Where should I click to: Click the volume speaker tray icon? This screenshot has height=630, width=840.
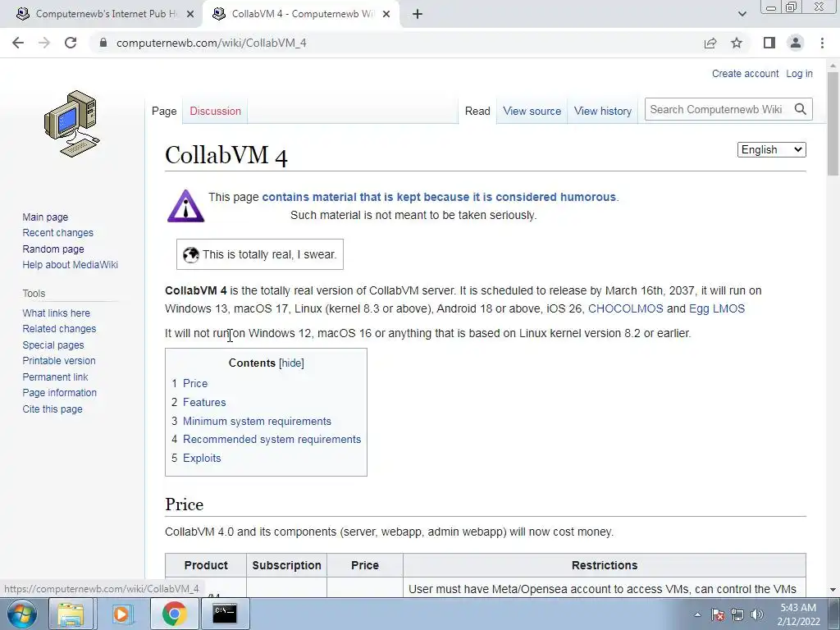pyautogui.click(x=757, y=614)
